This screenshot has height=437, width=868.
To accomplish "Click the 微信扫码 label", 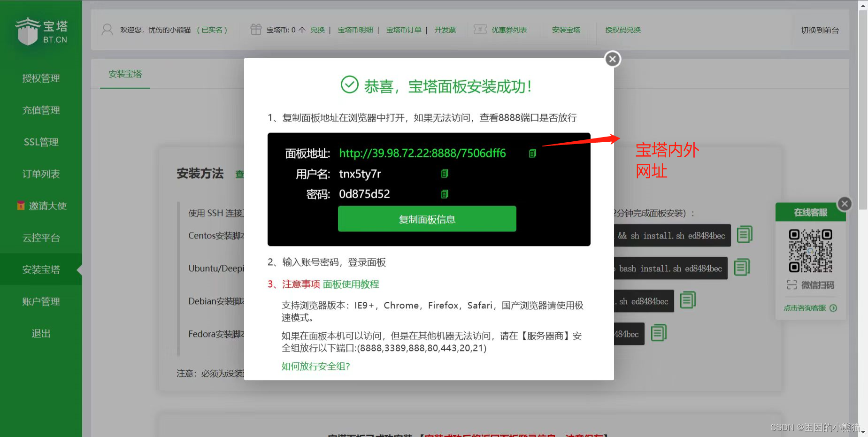I will 810,285.
